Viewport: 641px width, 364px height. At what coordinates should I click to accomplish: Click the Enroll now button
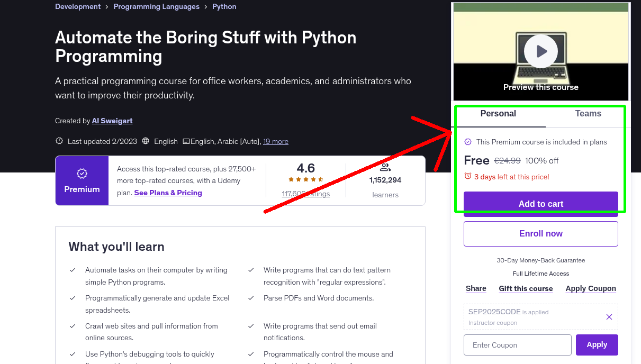pos(541,233)
